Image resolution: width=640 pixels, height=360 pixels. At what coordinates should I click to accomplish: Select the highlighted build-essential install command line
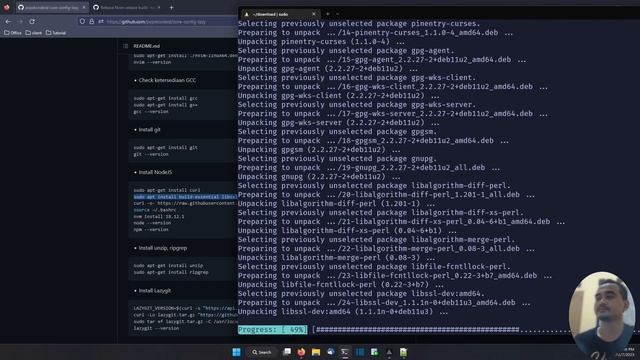[185, 197]
